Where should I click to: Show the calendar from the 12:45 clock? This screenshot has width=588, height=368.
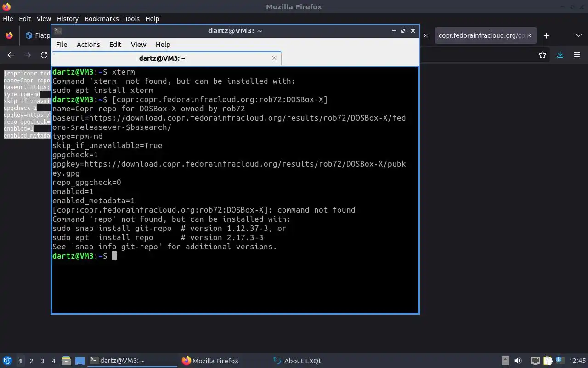(577, 361)
